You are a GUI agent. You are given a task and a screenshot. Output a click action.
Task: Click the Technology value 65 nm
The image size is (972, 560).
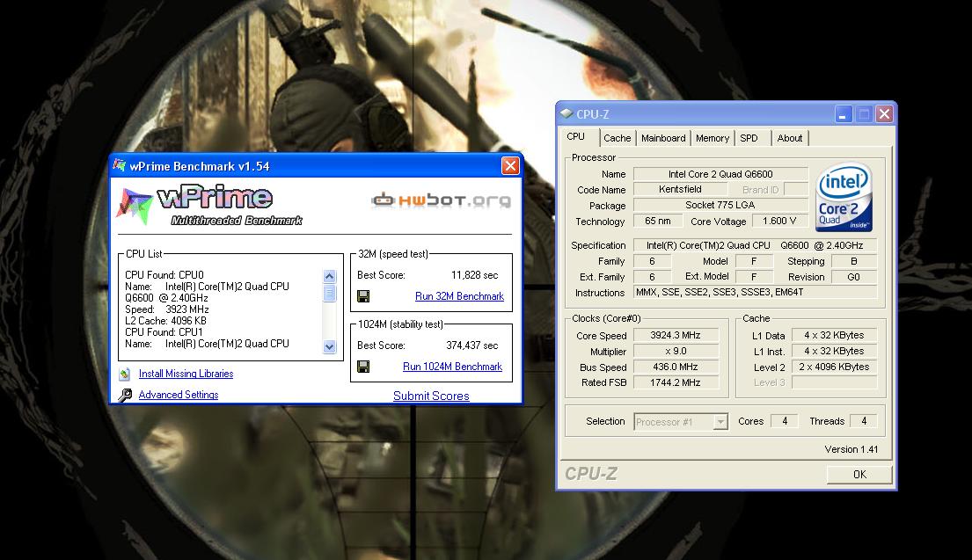tap(658, 222)
